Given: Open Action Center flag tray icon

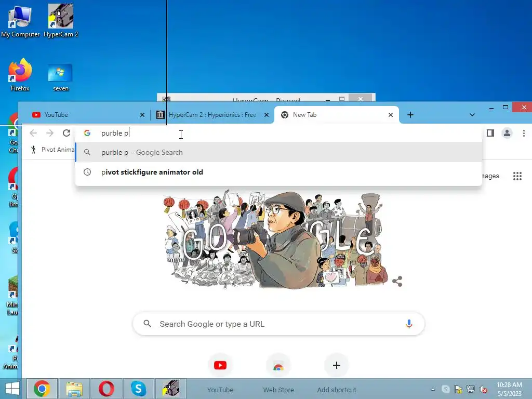Looking at the screenshot, I should click(458, 389).
